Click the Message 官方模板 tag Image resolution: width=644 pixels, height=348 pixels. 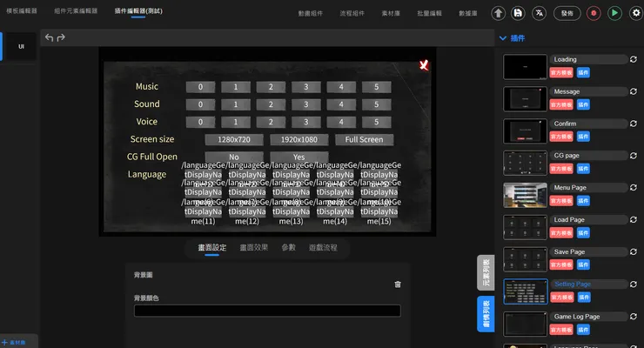click(561, 104)
